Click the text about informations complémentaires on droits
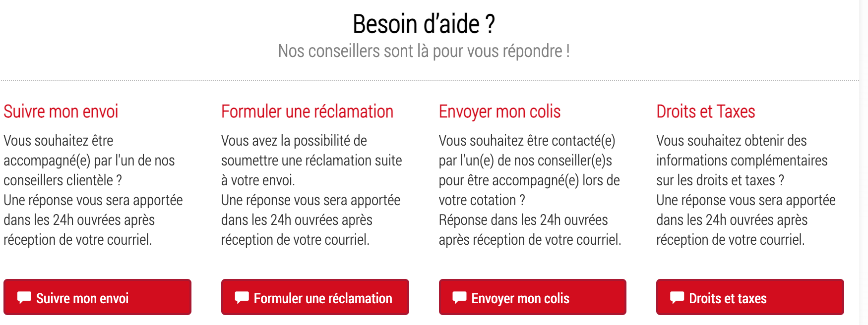The image size is (868, 325). tap(742, 161)
